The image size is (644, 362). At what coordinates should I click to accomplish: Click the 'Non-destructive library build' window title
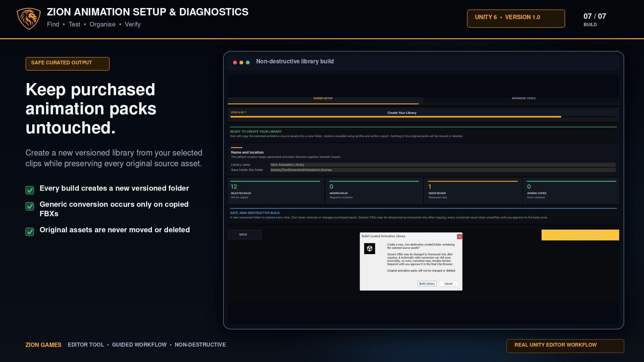(x=295, y=61)
